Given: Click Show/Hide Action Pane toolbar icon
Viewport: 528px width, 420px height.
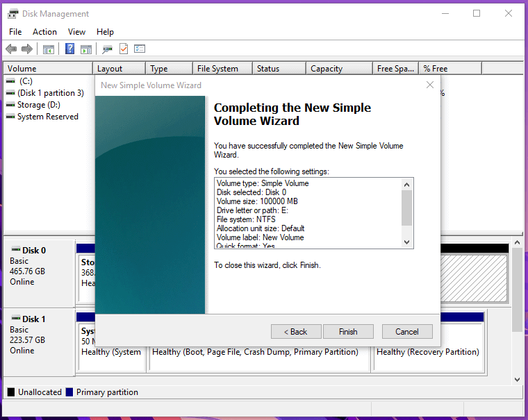Looking at the screenshot, I should click(86, 49).
